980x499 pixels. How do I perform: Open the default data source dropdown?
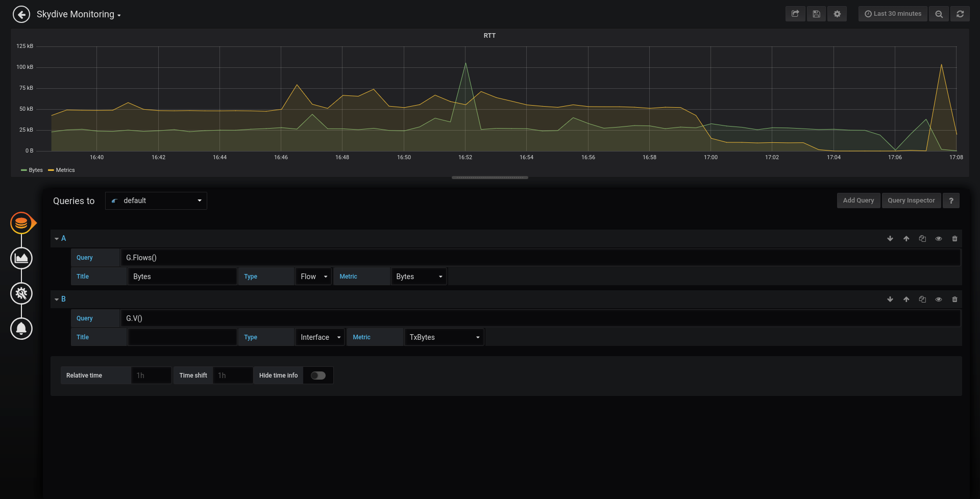tap(156, 201)
